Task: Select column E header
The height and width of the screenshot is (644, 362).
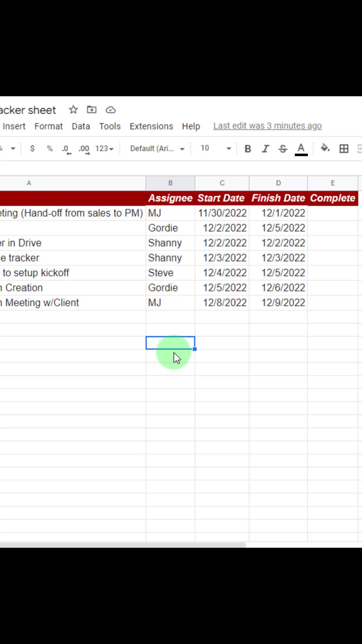Action: pos(333,183)
